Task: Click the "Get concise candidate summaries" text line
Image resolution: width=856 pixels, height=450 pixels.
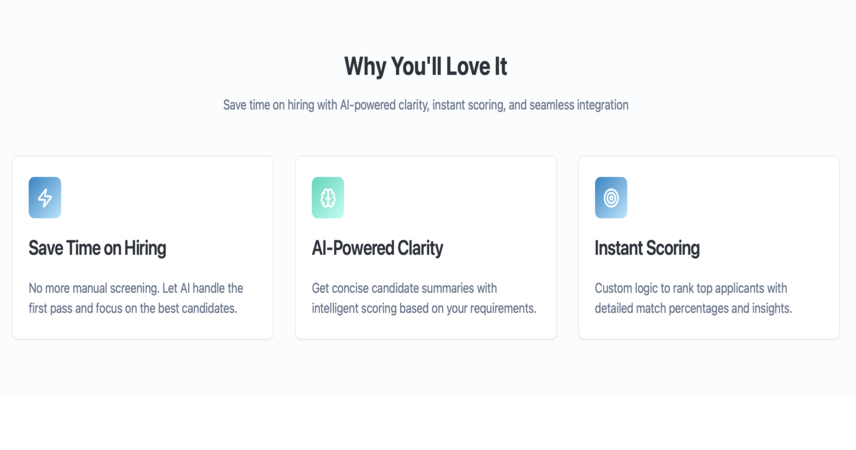Action: click(404, 288)
